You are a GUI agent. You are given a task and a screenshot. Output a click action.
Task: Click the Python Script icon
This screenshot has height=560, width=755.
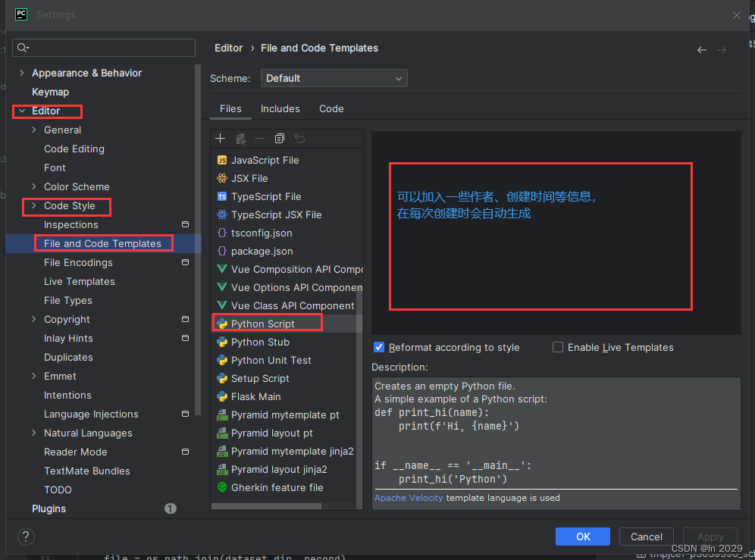(222, 324)
